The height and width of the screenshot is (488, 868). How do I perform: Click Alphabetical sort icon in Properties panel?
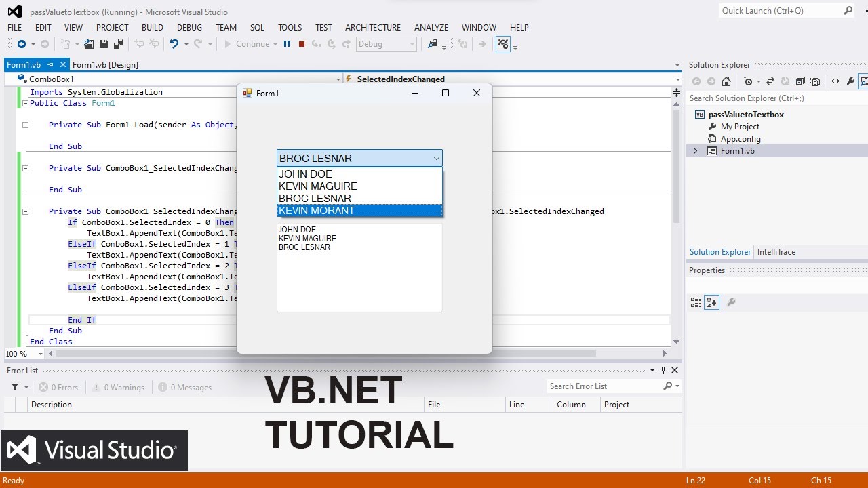(x=711, y=302)
